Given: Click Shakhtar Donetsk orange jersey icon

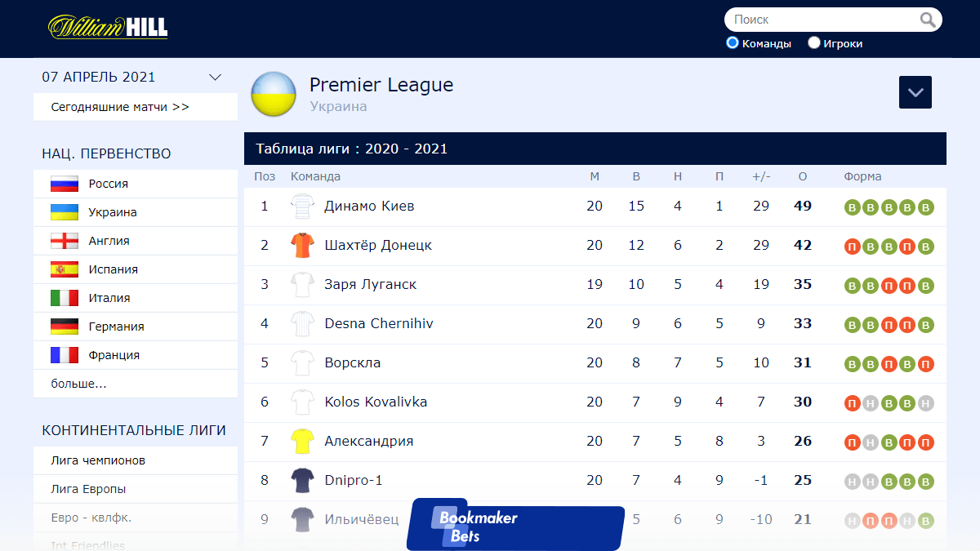Looking at the screenshot, I should pos(302,245).
